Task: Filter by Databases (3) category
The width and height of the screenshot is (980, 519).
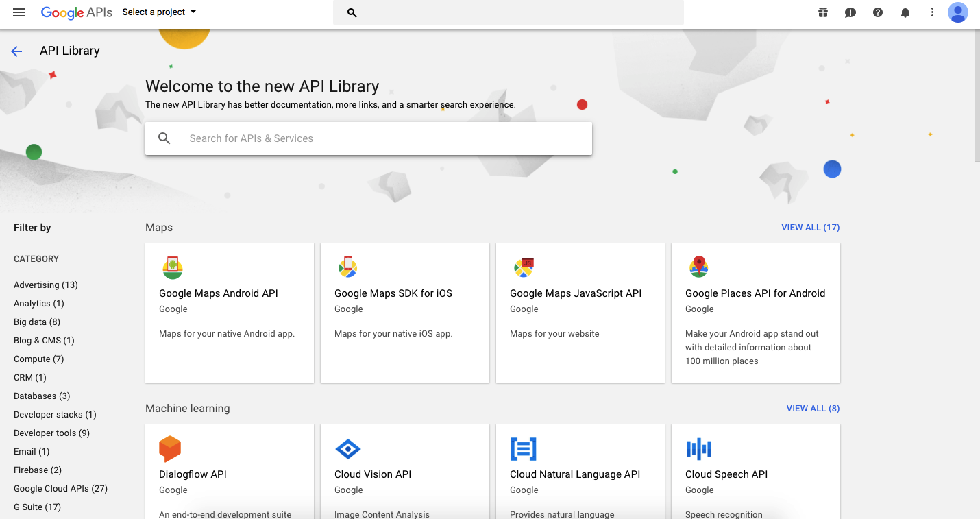Action: point(42,396)
